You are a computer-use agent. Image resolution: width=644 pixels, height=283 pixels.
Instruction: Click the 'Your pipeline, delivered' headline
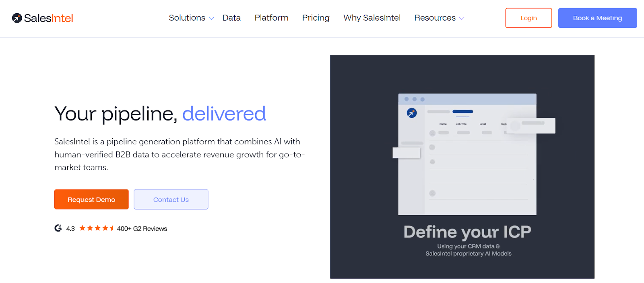pyautogui.click(x=160, y=114)
